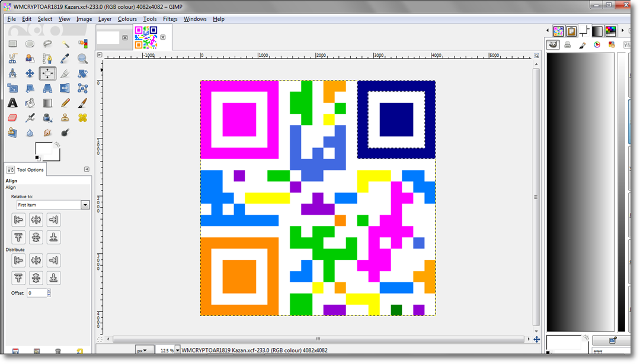Viewport: 640px width, 364px height.
Task: Select the Dodge/Burn tool
Action: pyautogui.click(x=65, y=133)
